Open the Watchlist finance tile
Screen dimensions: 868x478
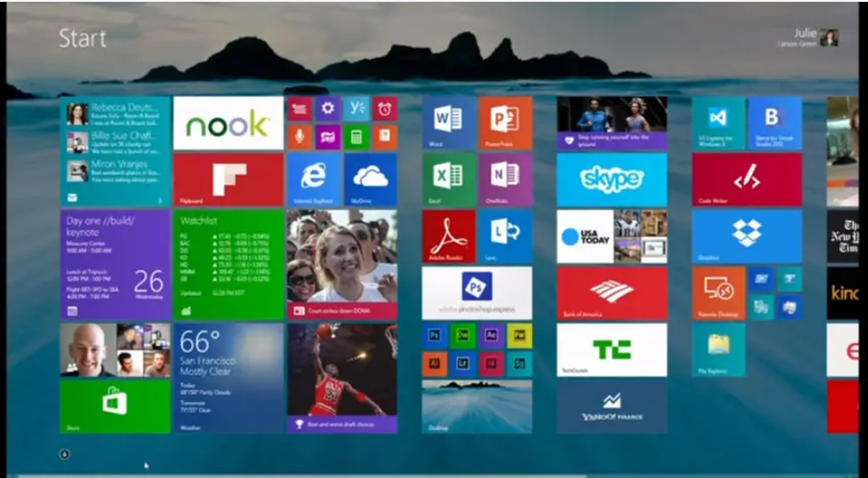point(228,265)
